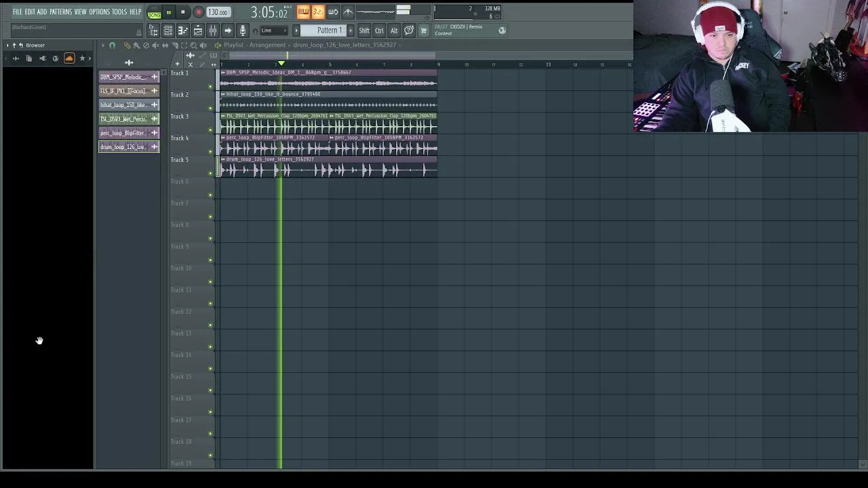Viewport: 868px width, 488px height.
Task: Open the Piano Roll from toolbar
Action: pyautogui.click(x=183, y=30)
